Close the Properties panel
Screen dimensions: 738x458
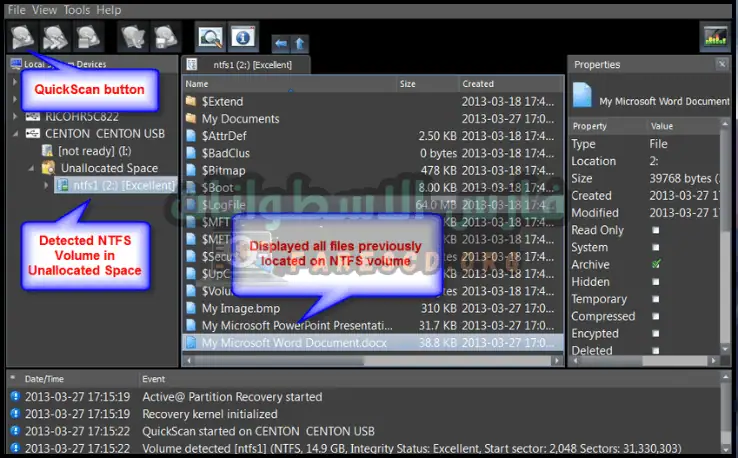[721, 65]
